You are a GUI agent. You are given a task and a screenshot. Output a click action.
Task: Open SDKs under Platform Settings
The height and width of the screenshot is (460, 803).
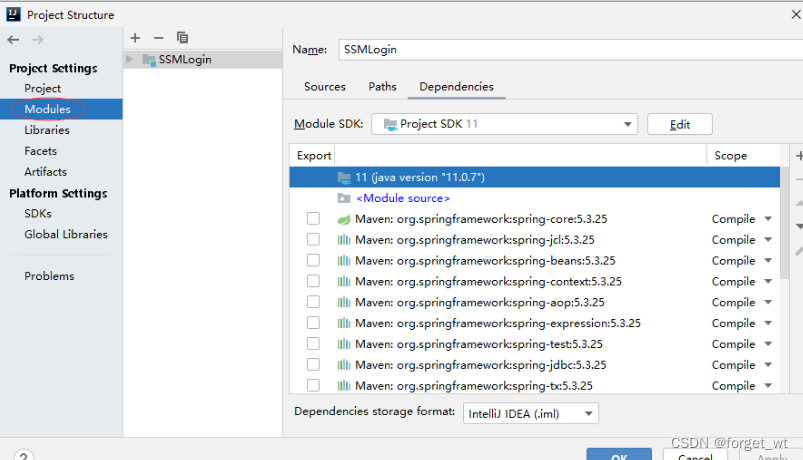click(x=38, y=214)
